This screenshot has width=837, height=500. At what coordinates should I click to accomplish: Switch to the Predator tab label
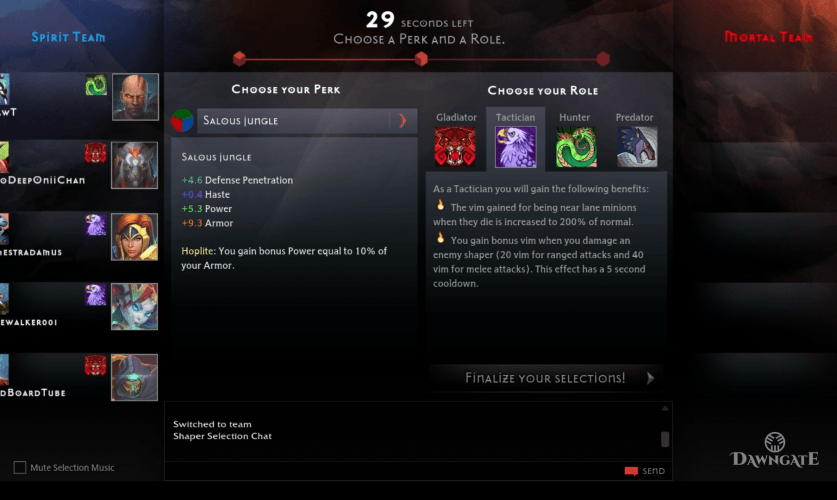click(x=634, y=117)
